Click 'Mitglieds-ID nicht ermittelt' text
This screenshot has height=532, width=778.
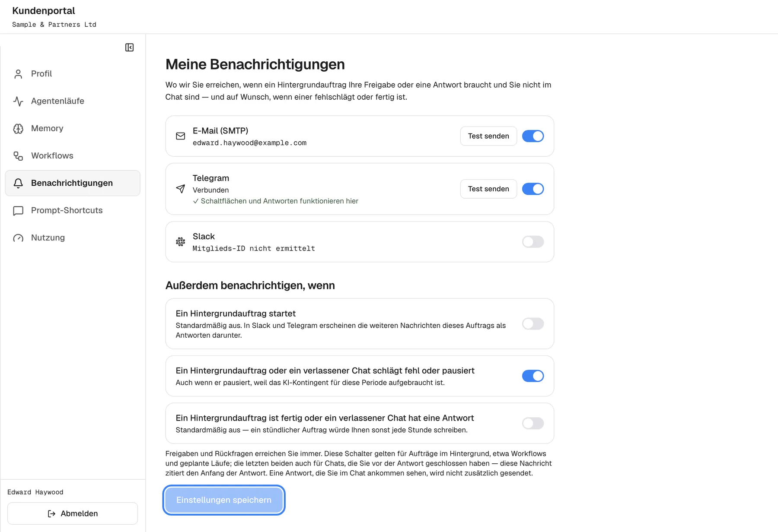click(x=254, y=249)
